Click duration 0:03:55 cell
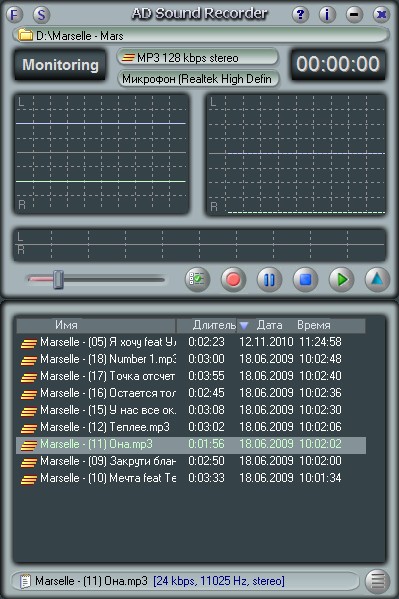The height and width of the screenshot is (599, 399). coord(206,376)
